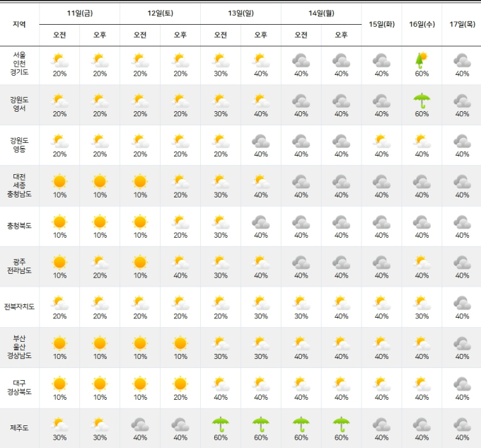This screenshot has height=448, width=481.
Task: Click the cloudy icon for 강원도 영동 13일(일) 오후
Action: 261,141
